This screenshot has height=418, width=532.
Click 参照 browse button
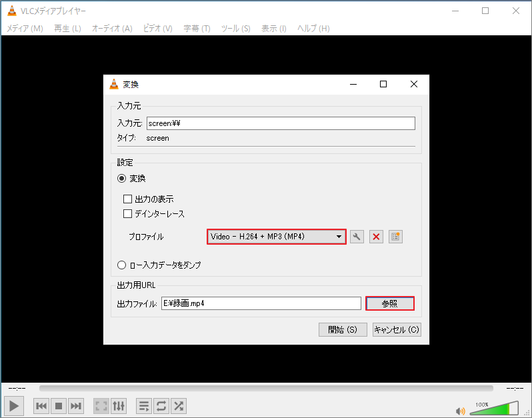coord(390,303)
